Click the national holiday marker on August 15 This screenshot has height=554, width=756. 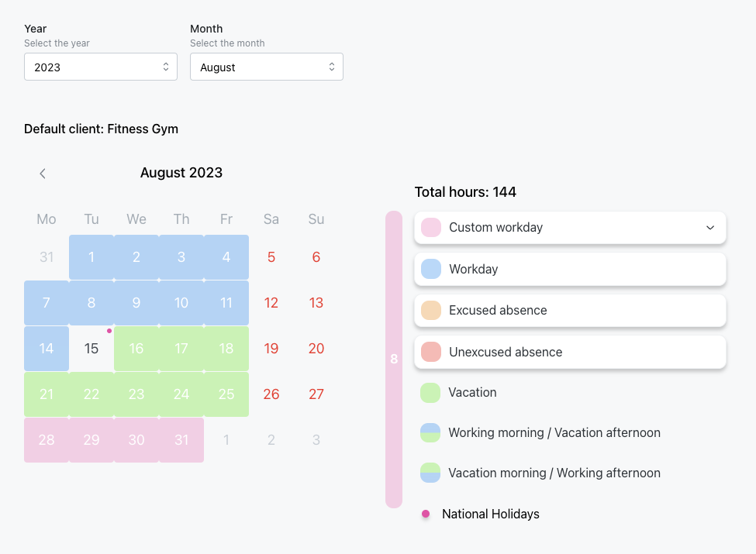pos(109,330)
